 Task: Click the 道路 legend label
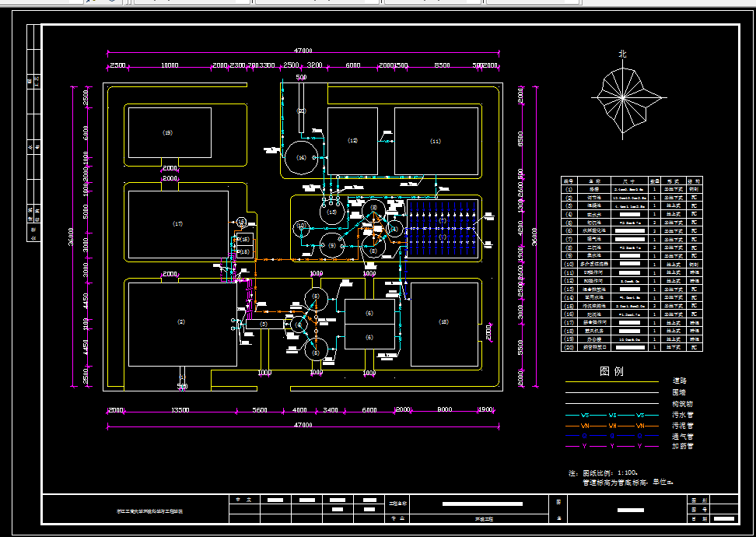679,381
